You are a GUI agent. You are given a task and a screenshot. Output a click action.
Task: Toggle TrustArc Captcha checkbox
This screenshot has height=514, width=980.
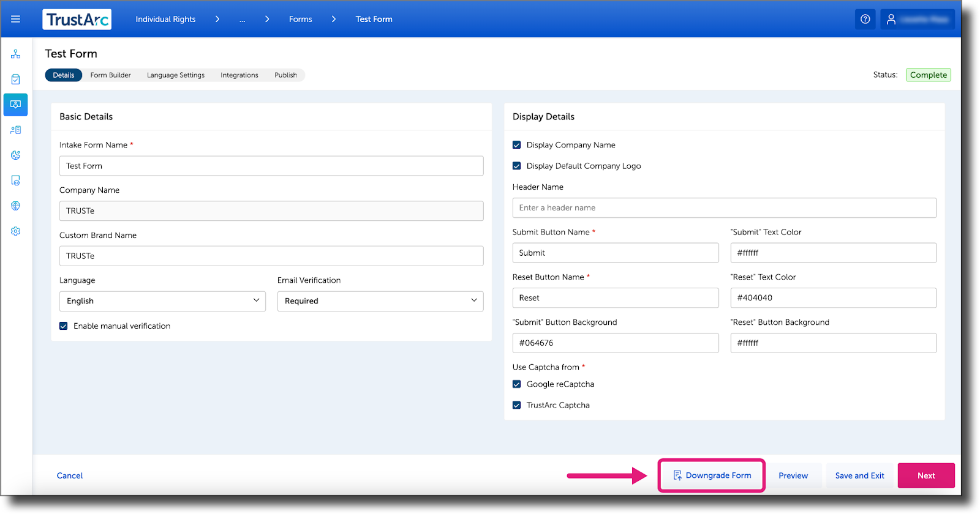(x=516, y=405)
